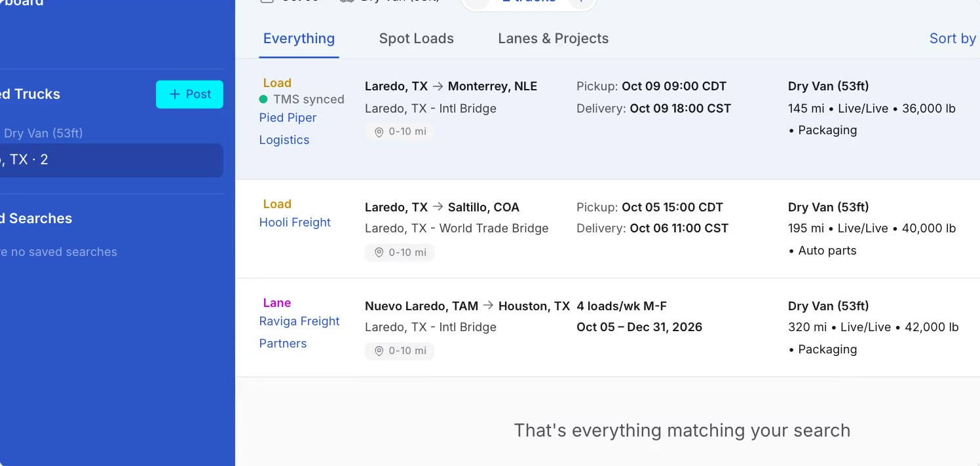980x466 pixels.
Task: Switch to the Spot Loads tab
Action: (416, 39)
